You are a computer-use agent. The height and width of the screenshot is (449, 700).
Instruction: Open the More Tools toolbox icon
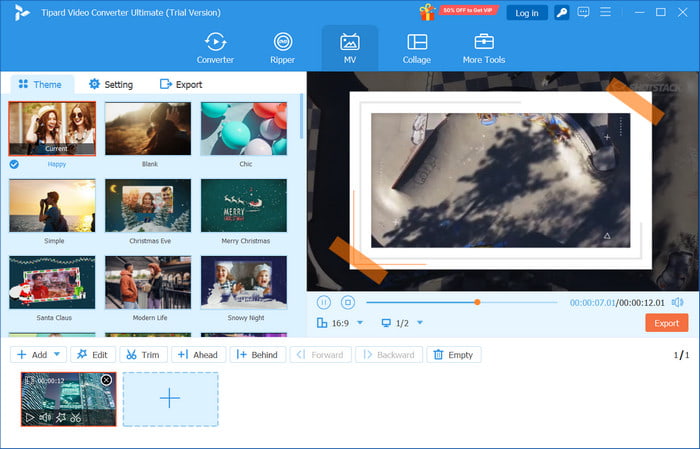coord(484,42)
